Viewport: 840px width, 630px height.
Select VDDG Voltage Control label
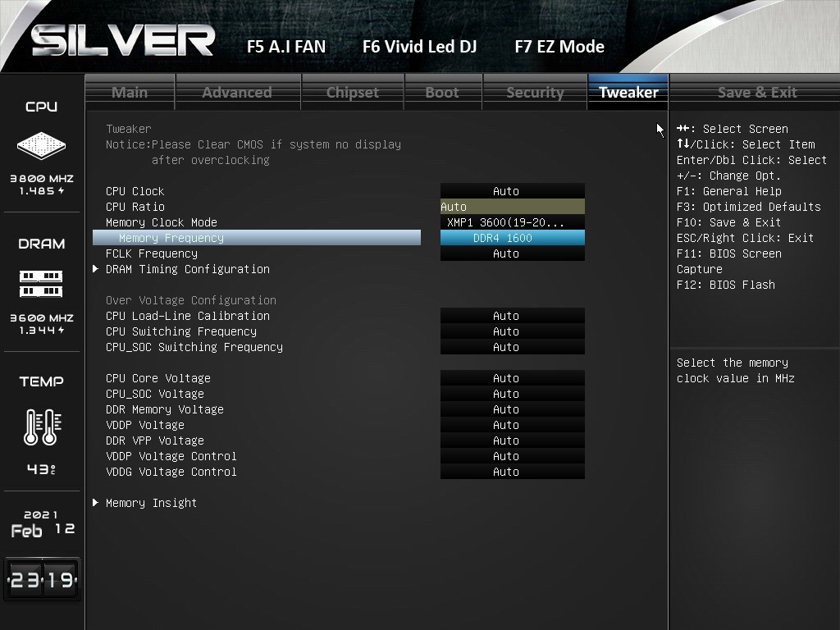point(171,472)
